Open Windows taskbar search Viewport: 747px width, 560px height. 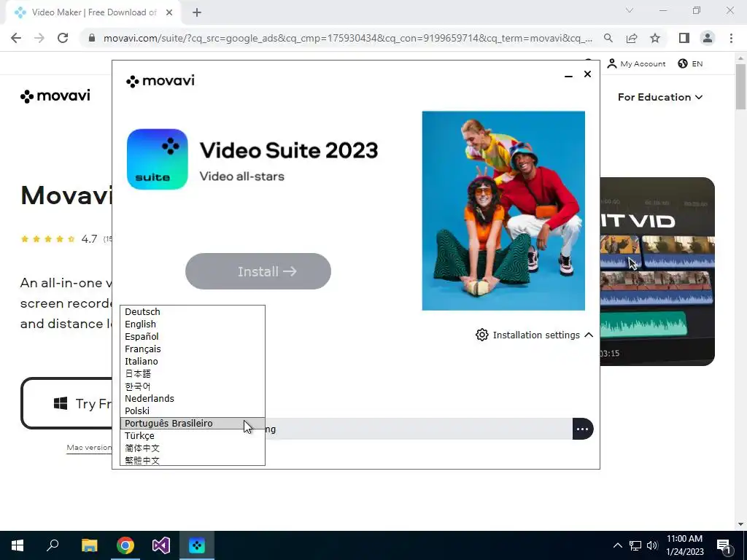tap(53, 545)
